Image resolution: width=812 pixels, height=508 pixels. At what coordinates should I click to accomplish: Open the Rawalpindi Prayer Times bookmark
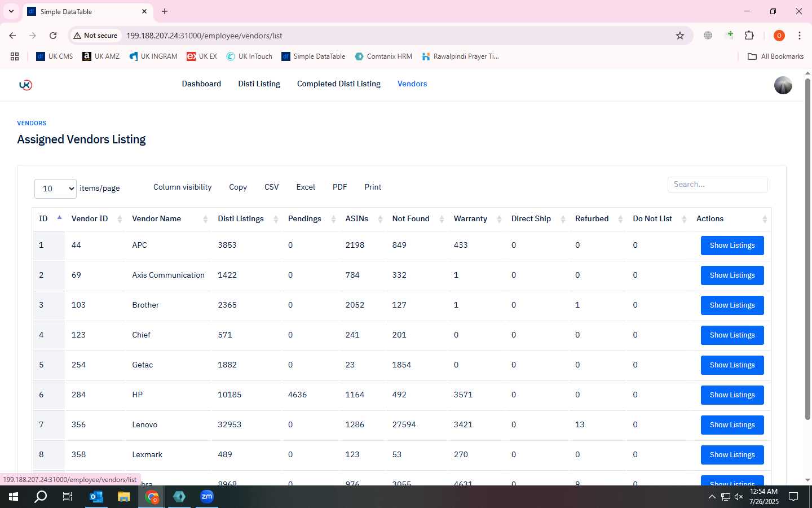tap(460, 56)
